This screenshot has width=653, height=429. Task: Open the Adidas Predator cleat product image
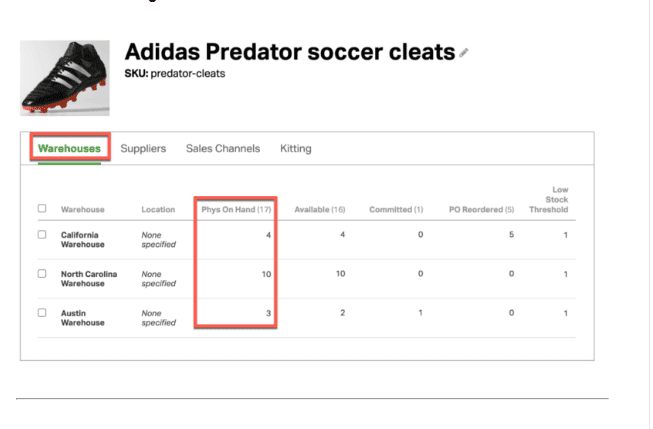click(x=65, y=78)
